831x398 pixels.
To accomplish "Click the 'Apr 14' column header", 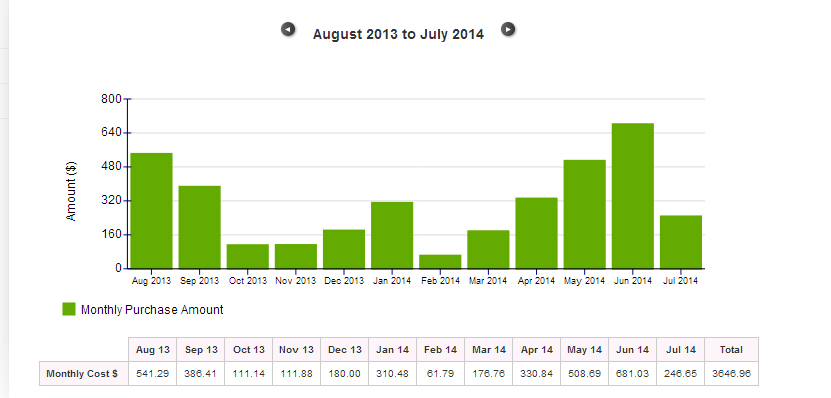I will coord(537,350).
